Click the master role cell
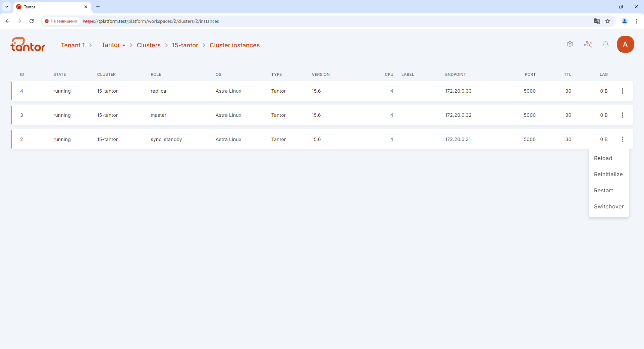 coord(158,115)
